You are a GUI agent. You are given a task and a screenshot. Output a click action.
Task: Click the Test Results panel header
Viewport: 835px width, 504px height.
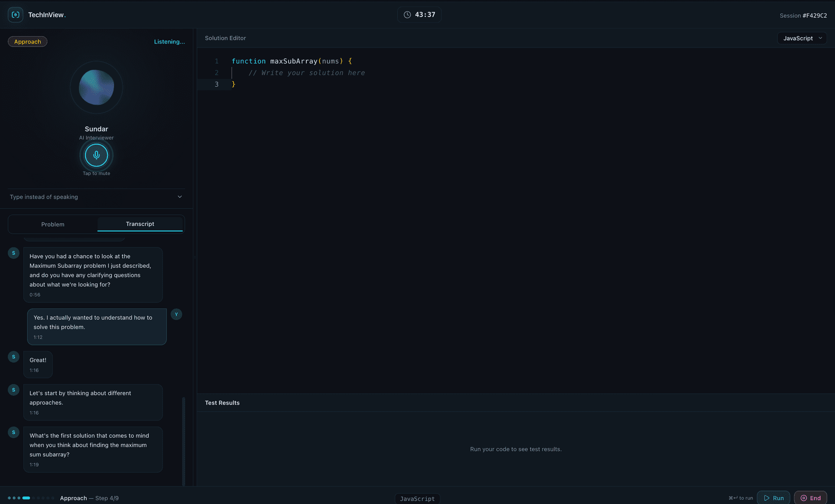[x=222, y=403]
